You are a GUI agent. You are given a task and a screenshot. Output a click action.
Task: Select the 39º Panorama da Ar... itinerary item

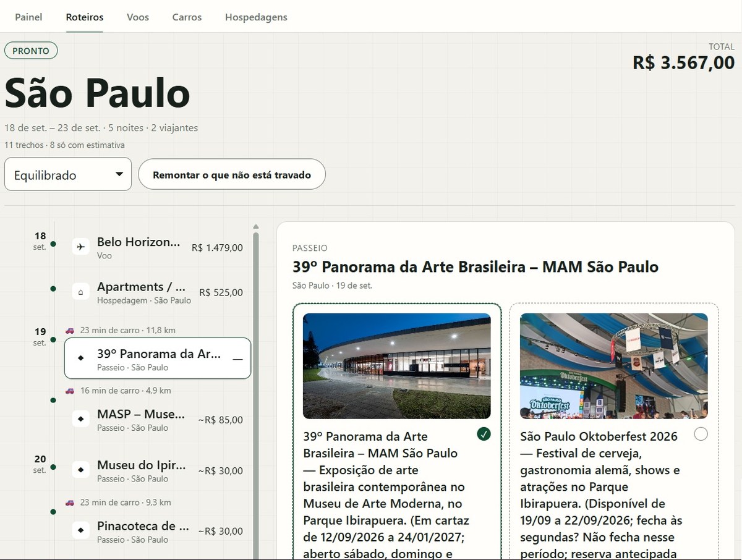coord(158,358)
